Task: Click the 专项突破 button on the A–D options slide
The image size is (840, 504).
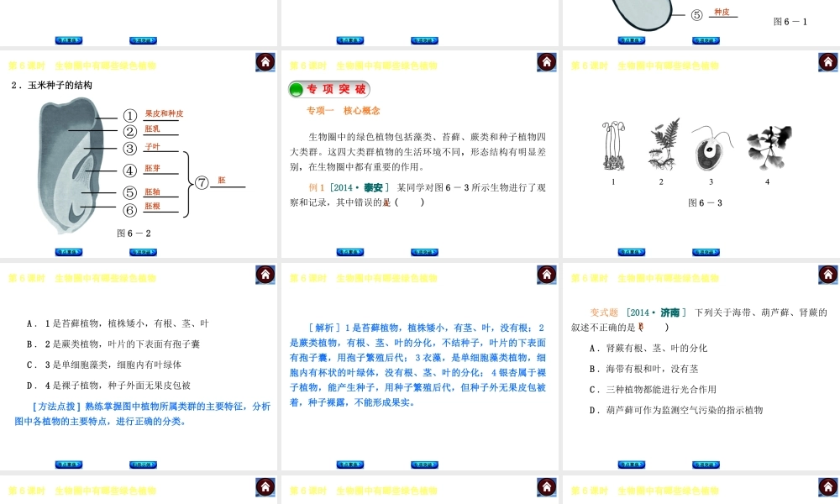Action: [143, 465]
